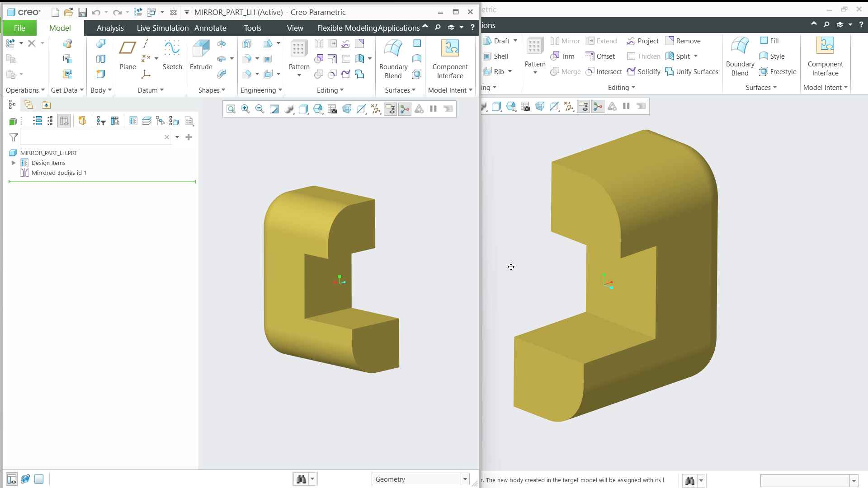Click the tree filter funnel icon
Screen dimensions: 868x488
click(14, 137)
